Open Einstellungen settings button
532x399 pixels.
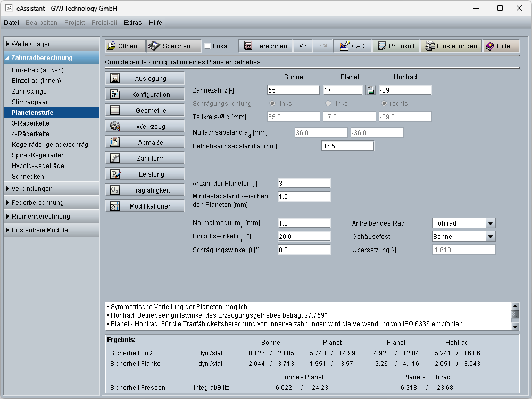pyautogui.click(x=451, y=46)
